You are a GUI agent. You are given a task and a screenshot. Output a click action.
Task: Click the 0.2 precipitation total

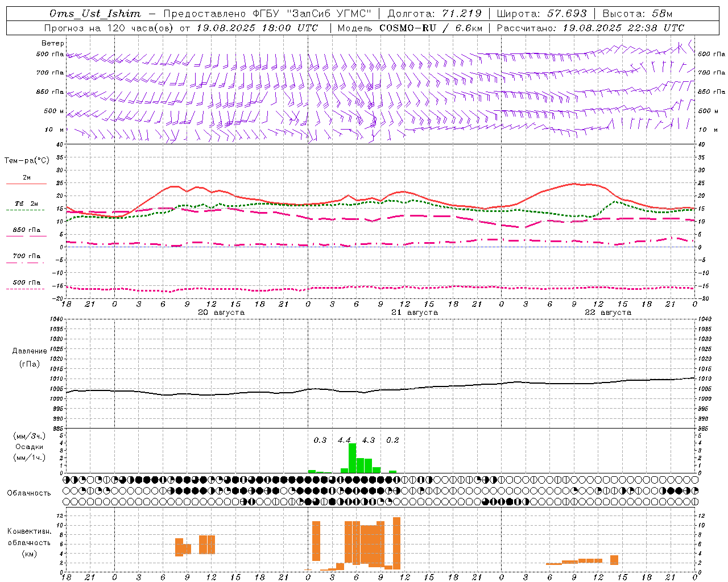pyautogui.click(x=392, y=440)
